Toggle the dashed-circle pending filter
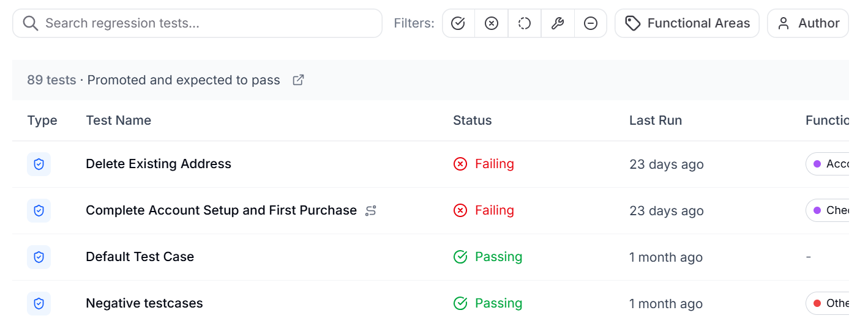Screen dimensions: 868x321 525,23
